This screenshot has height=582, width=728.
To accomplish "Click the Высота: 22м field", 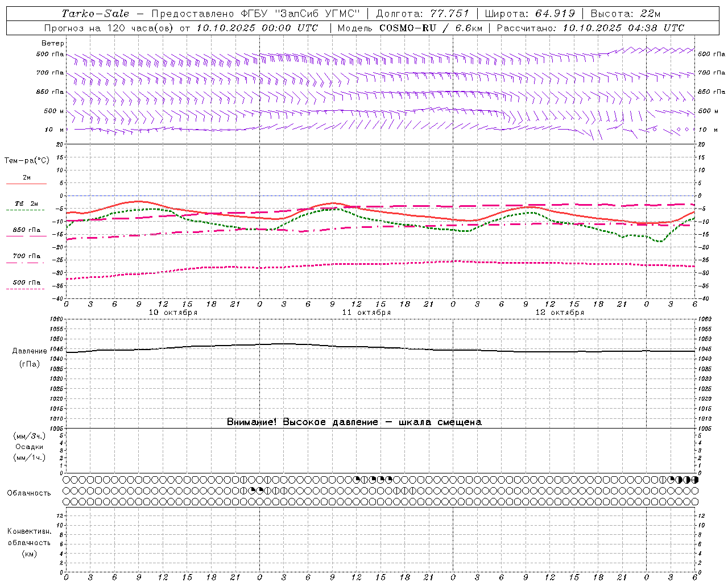I will click(626, 14).
